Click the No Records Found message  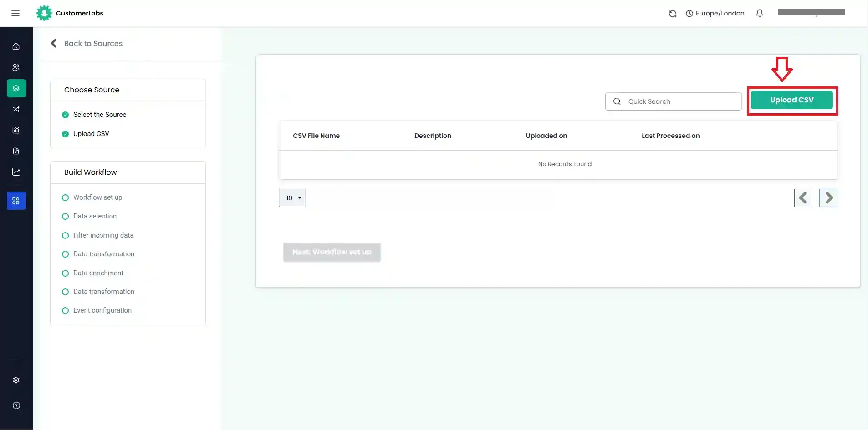(x=565, y=164)
